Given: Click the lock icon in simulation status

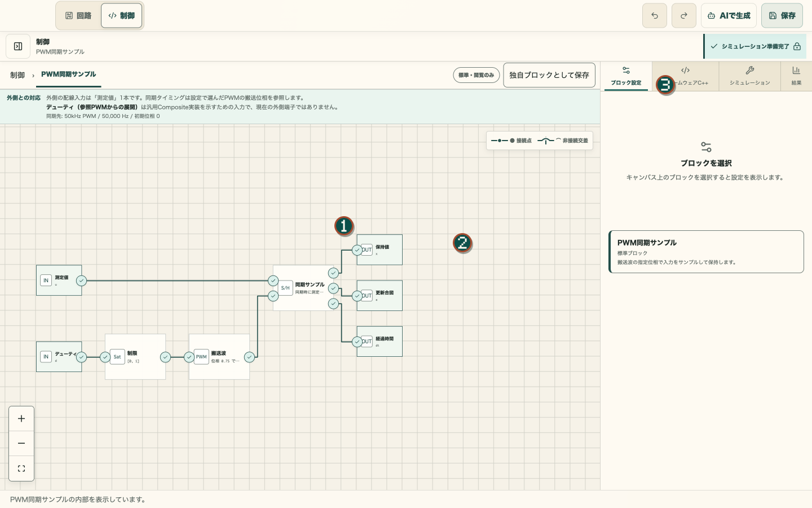Looking at the screenshot, I should click(x=797, y=46).
